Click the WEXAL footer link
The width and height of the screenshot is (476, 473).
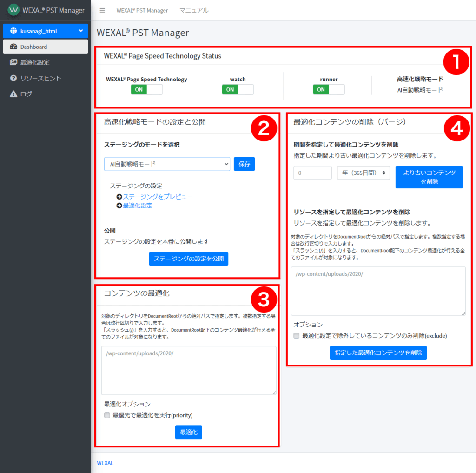click(x=105, y=463)
